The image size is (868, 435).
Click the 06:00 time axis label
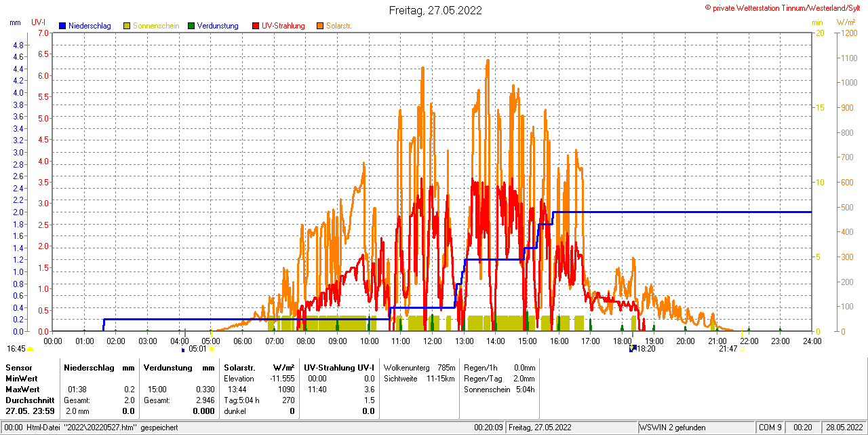point(243,341)
